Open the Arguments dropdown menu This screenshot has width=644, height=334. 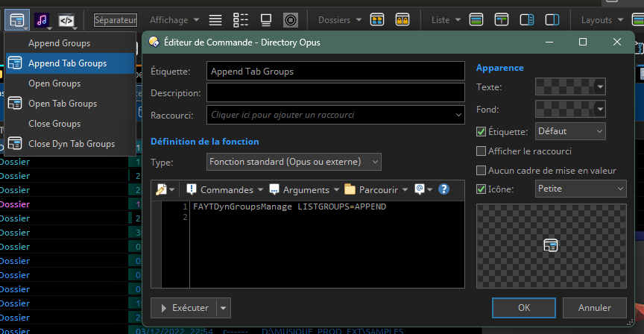click(336, 190)
